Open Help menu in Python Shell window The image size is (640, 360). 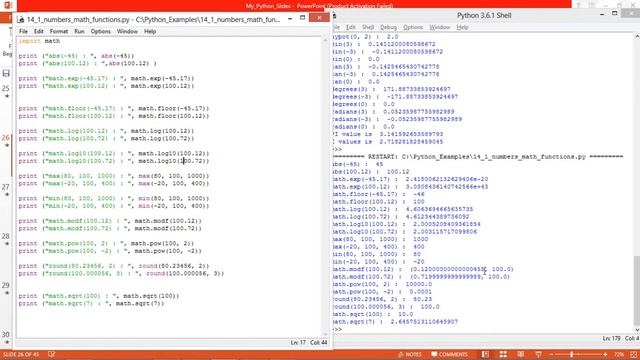(462, 27)
